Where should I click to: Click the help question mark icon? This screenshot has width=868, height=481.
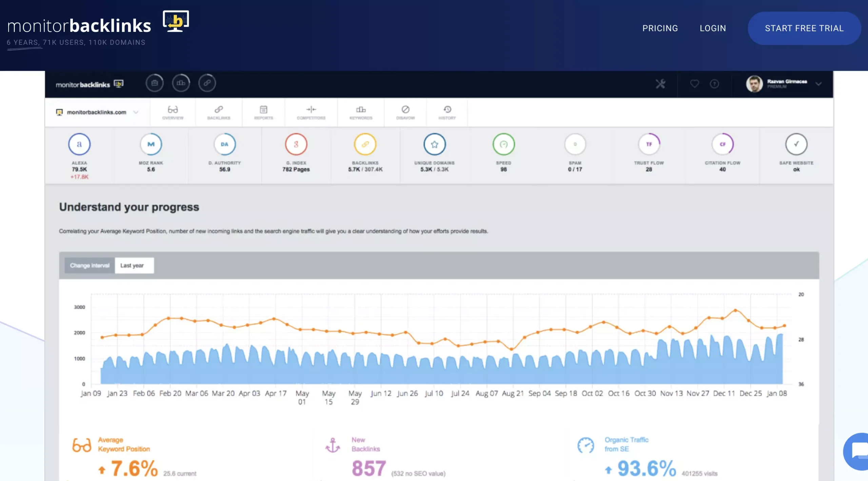coord(714,84)
